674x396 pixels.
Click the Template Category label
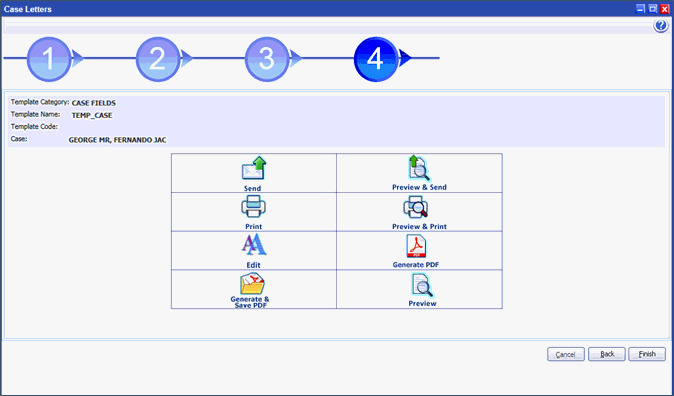click(40, 102)
